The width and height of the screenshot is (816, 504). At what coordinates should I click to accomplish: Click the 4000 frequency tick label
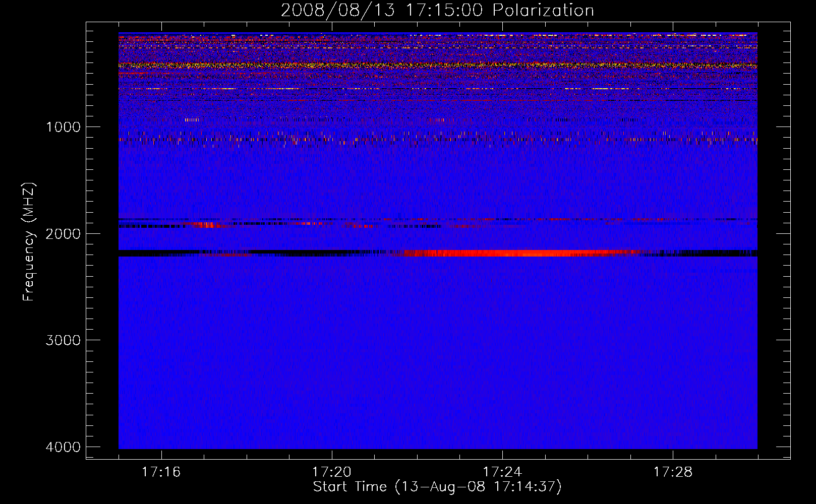63,447
